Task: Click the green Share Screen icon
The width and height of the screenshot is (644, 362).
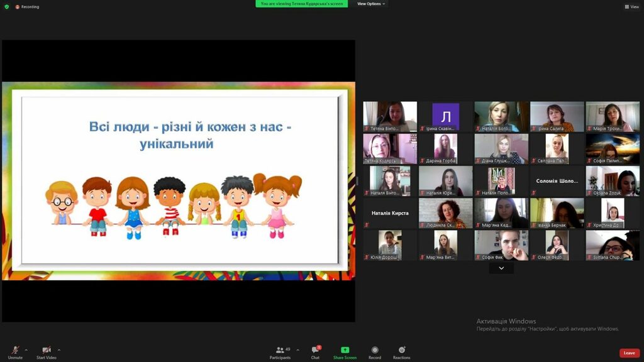Action: click(345, 350)
